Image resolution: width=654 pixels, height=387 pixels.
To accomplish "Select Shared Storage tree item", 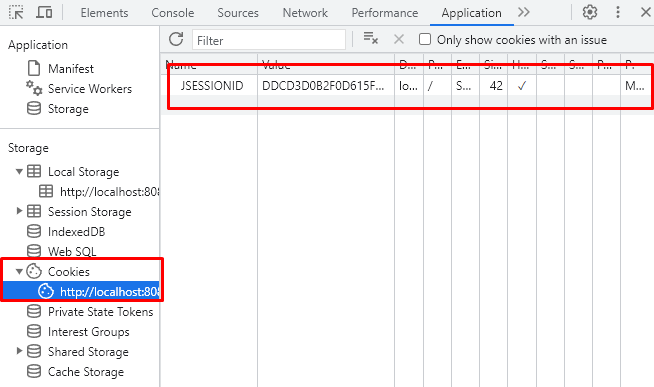I will coord(88,352).
